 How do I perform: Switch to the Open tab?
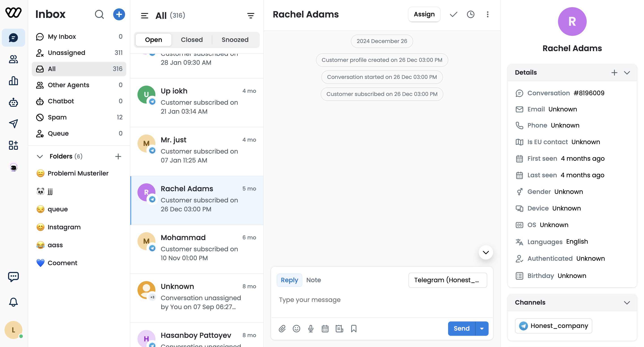(154, 40)
